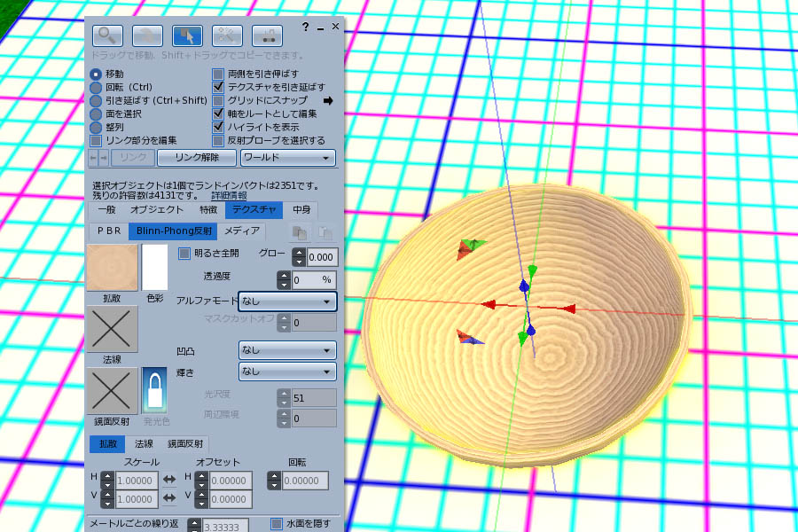Expand the アルファモード dropdown

tap(287, 301)
